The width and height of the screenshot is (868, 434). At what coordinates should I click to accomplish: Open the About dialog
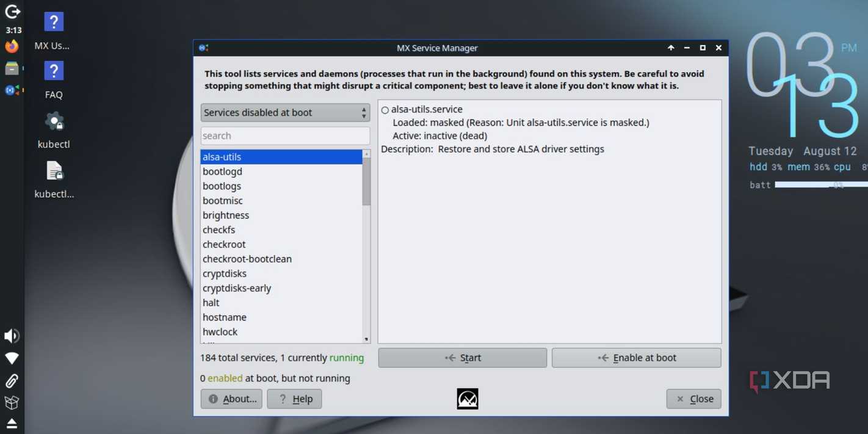tap(231, 399)
